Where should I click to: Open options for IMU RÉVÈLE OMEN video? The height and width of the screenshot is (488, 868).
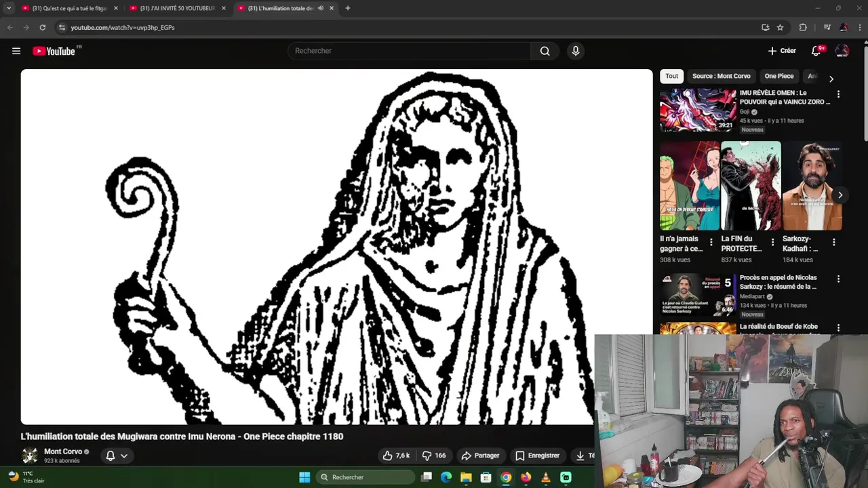tap(838, 94)
